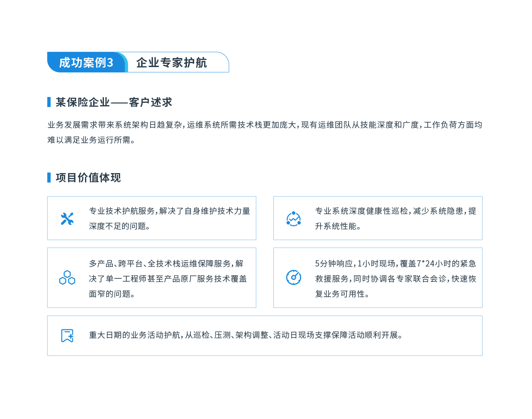Click the gauge speedometer response icon
Viewport: 532px width, 419px height.
tap(293, 278)
